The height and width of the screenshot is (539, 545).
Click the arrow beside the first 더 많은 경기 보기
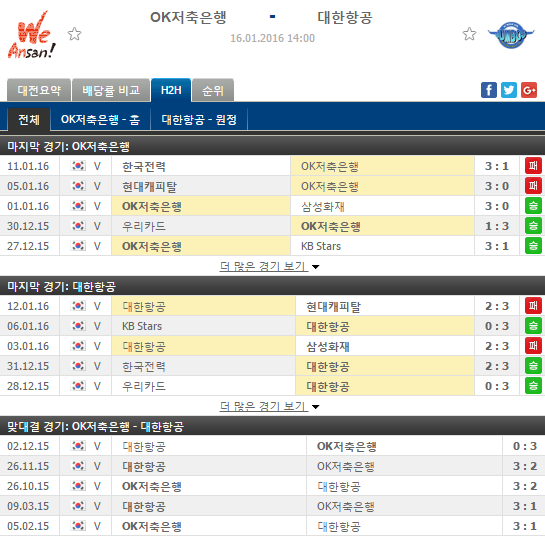point(316,267)
